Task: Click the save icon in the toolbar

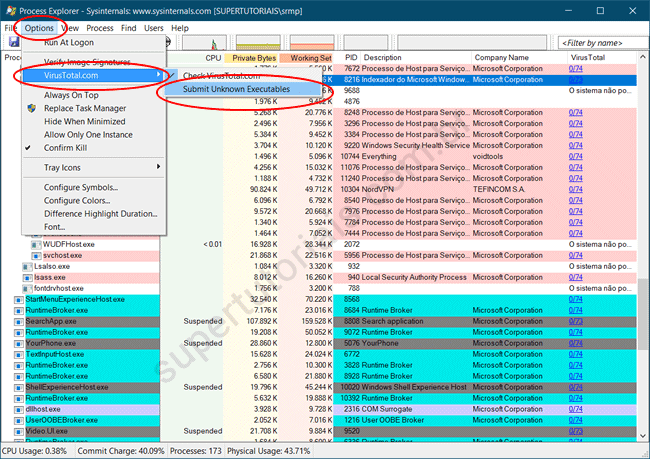Action: point(14,43)
